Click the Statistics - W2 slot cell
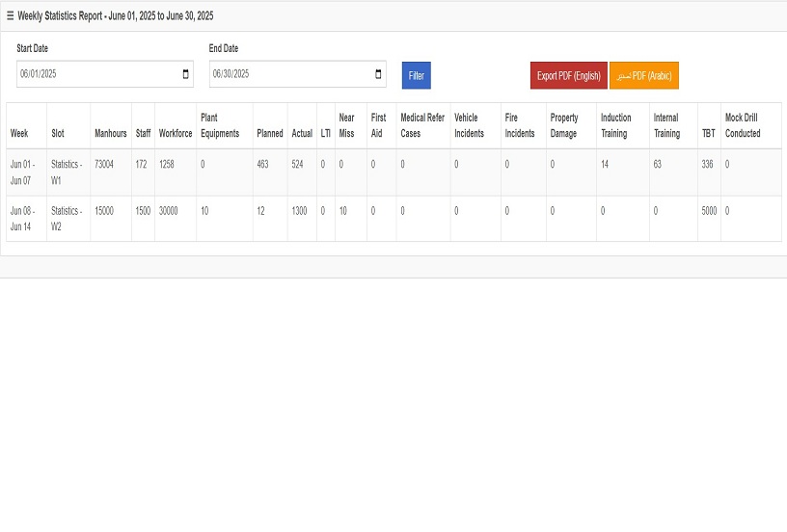Image resolution: width=787 pixels, height=532 pixels. 68,218
